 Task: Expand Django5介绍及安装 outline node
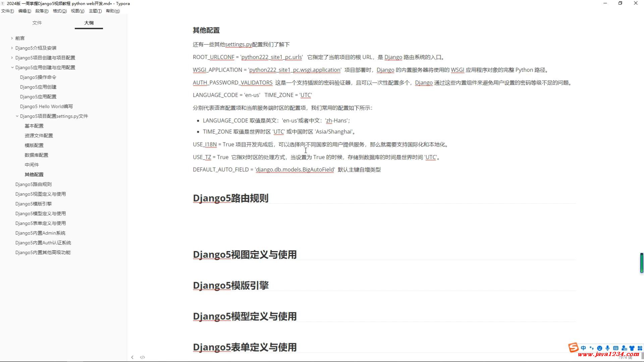point(12,48)
